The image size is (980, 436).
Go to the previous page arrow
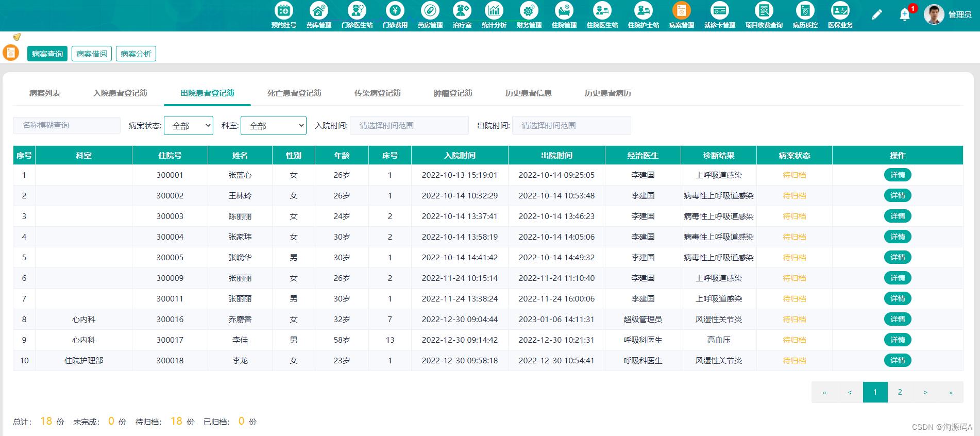[850, 392]
